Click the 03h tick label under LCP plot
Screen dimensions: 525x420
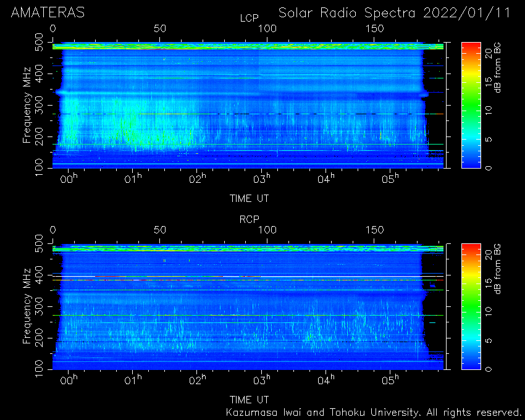tap(261, 178)
